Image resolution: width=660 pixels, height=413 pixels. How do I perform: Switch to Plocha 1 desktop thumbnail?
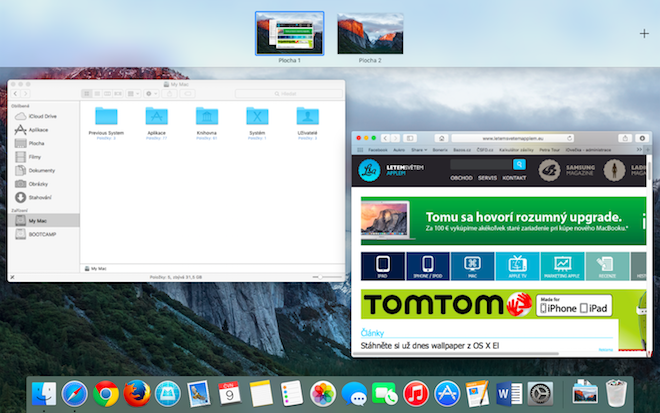point(290,33)
